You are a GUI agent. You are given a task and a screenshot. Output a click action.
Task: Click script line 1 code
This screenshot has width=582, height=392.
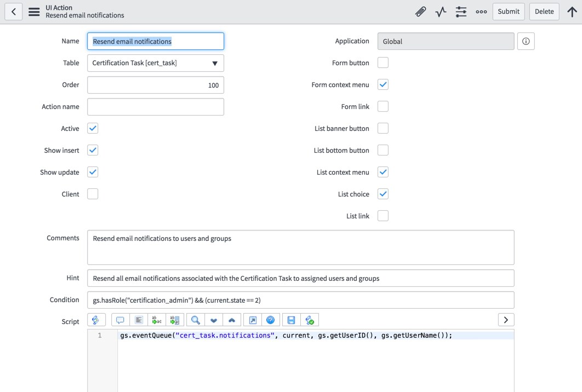click(x=286, y=335)
